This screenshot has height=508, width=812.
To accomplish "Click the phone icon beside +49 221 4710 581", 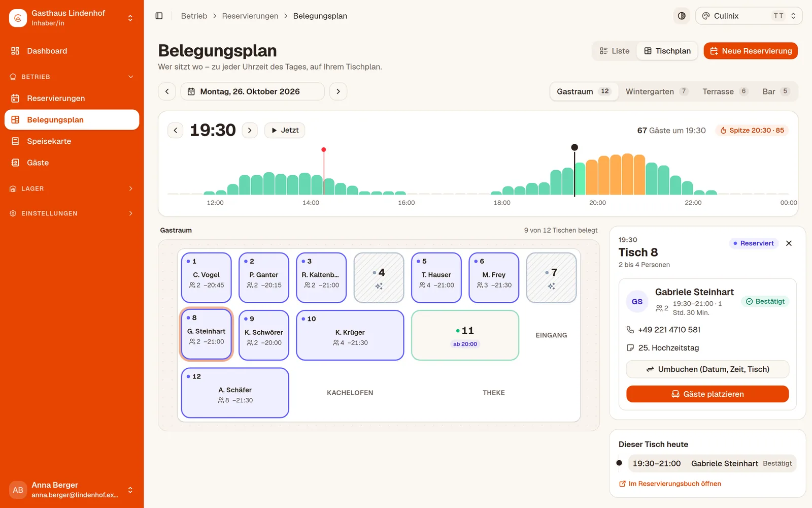I will [630, 330].
